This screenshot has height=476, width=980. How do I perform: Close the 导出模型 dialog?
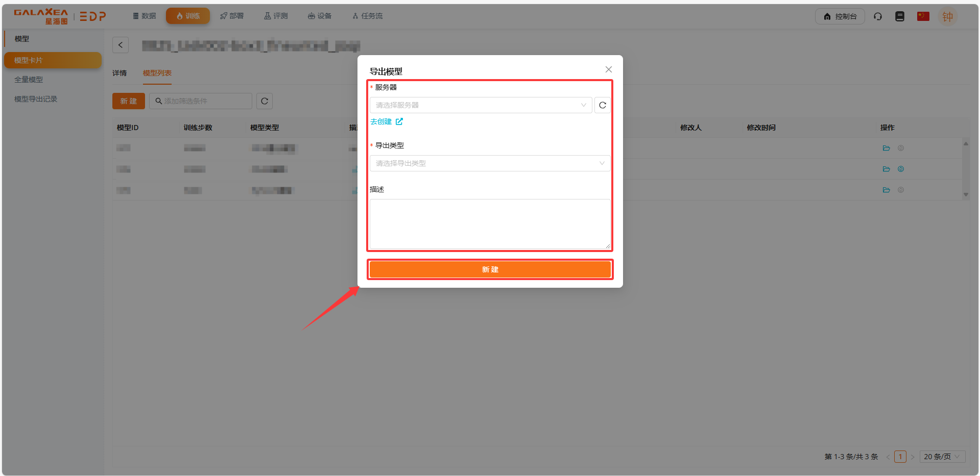pyautogui.click(x=608, y=69)
